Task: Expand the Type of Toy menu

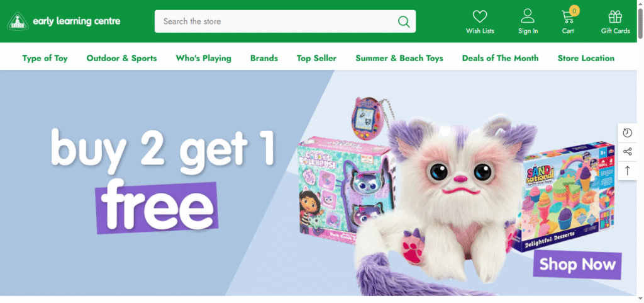Action: (45, 59)
